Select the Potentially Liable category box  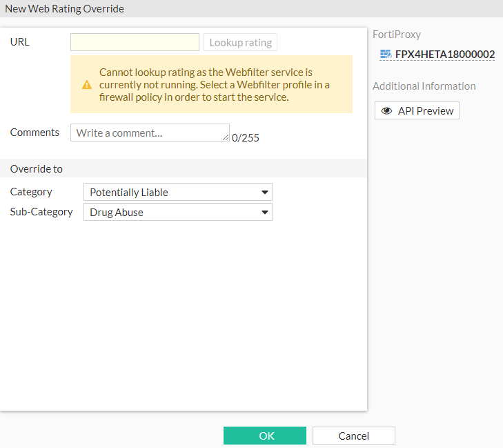click(x=172, y=193)
